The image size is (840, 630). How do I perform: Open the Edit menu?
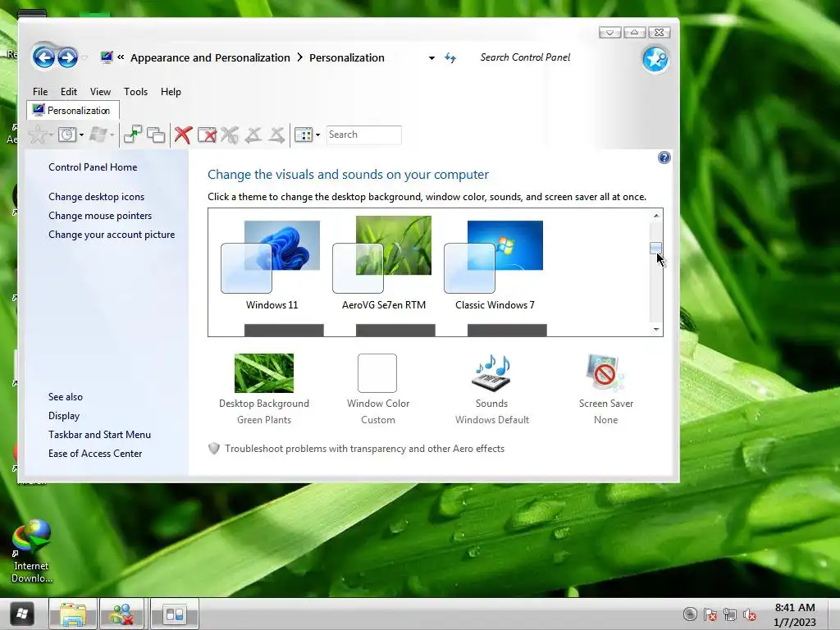[69, 92]
